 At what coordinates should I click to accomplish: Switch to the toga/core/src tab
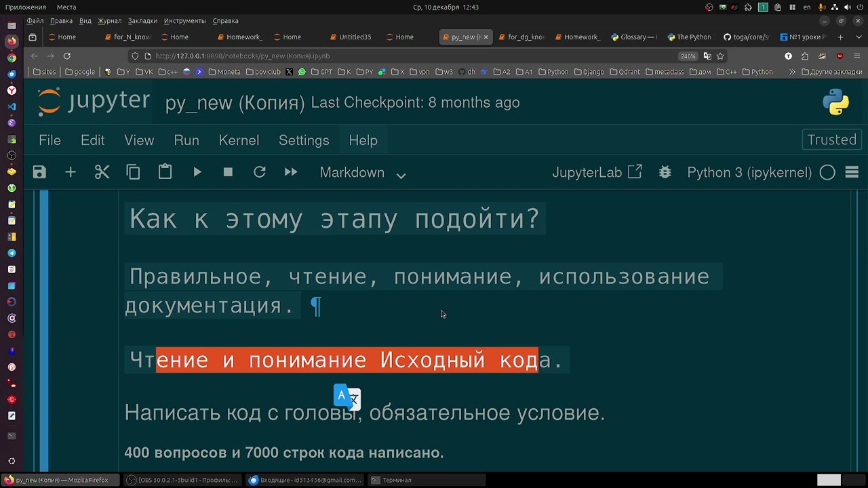pyautogui.click(x=746, y=37)
